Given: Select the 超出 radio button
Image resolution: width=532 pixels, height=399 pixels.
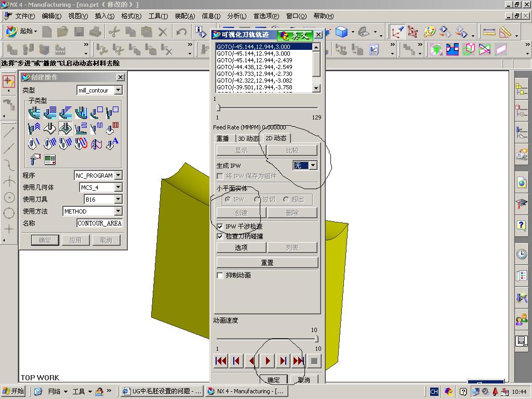Looking at the screenshot, I should (x=286, y=199).
